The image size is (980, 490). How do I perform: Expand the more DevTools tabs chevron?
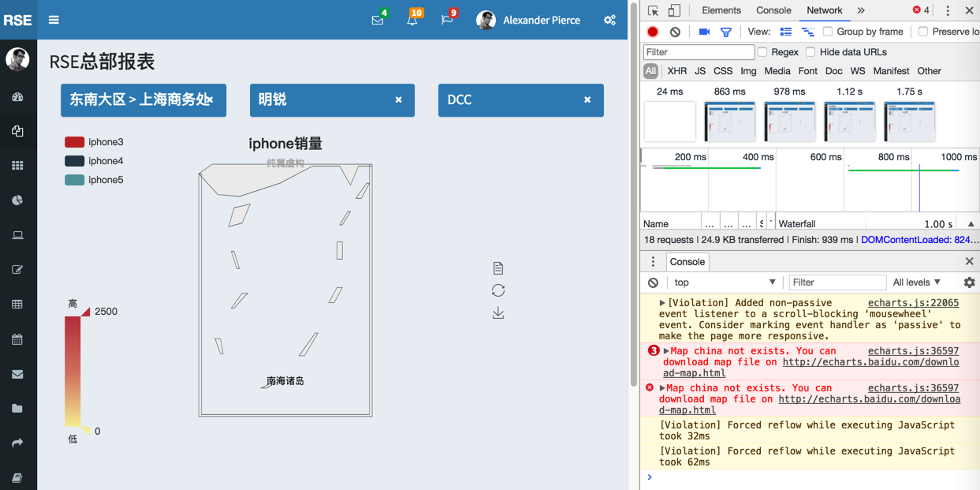coord(861,10)
